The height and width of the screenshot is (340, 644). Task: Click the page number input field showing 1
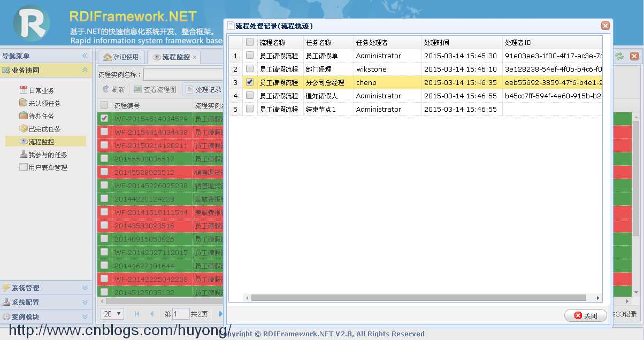181,314
